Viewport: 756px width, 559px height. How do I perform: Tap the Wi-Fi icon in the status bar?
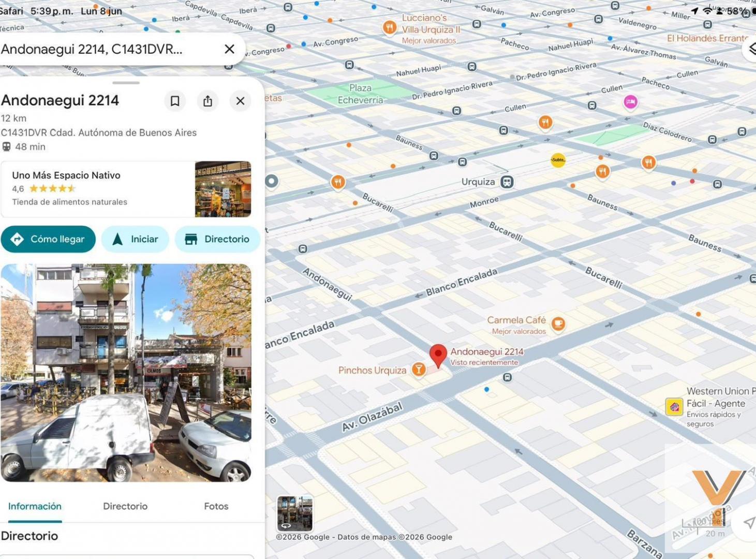click(707, 11)
